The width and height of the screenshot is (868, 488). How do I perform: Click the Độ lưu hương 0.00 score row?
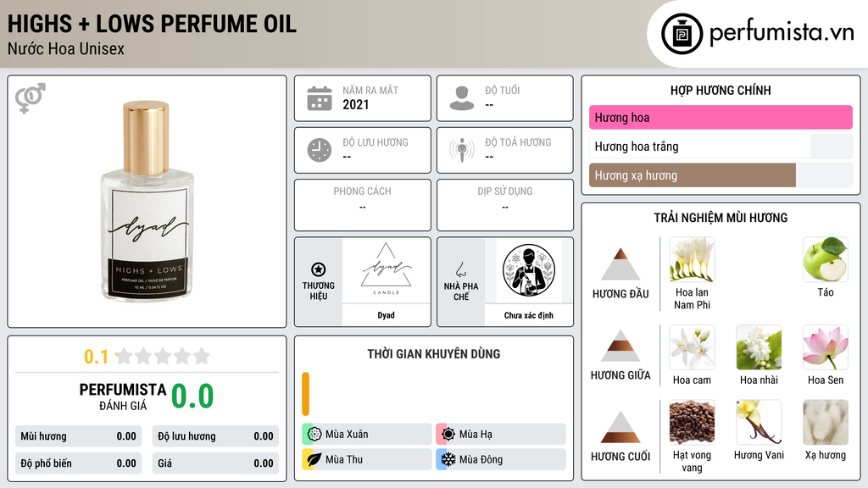click(215, 436)
